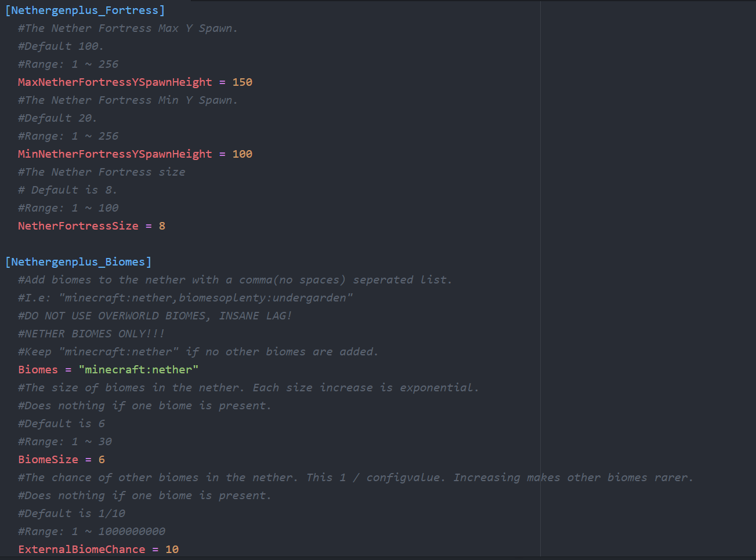Click the ExternalBiomeChance key name

[x=82, y=550]
